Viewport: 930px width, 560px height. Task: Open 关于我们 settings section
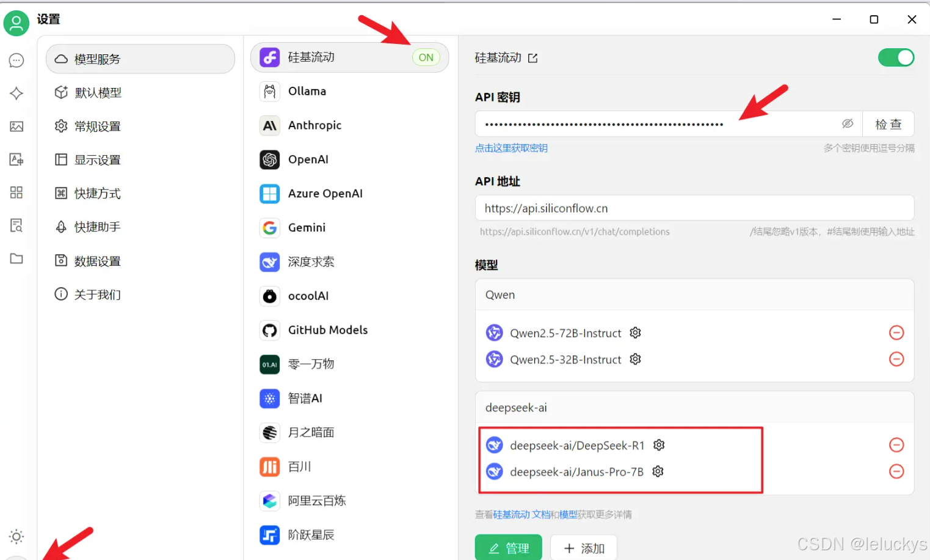click(x=140, y=295)
